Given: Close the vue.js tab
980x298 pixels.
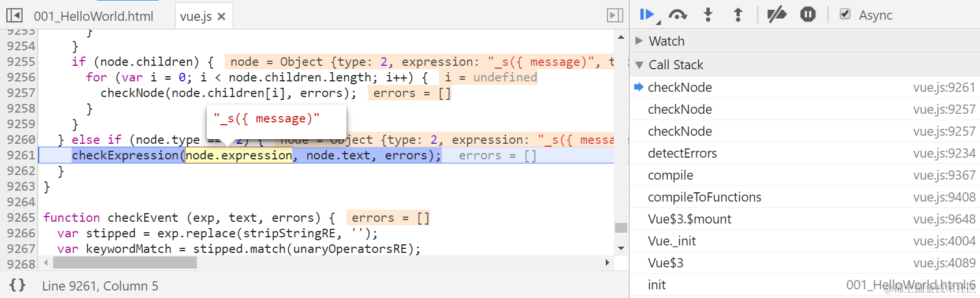Looking at the screenshot, I should point(221,17).
